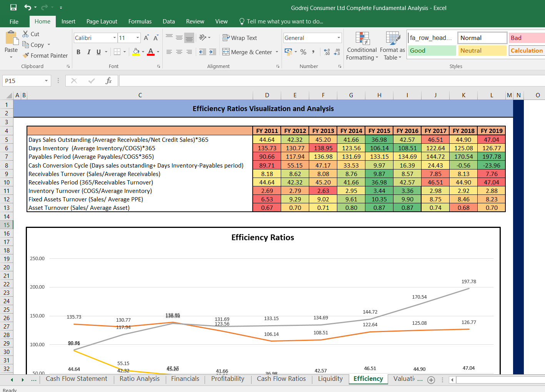
Task: Select the Format Painter brush
Action: click(26, 55)
